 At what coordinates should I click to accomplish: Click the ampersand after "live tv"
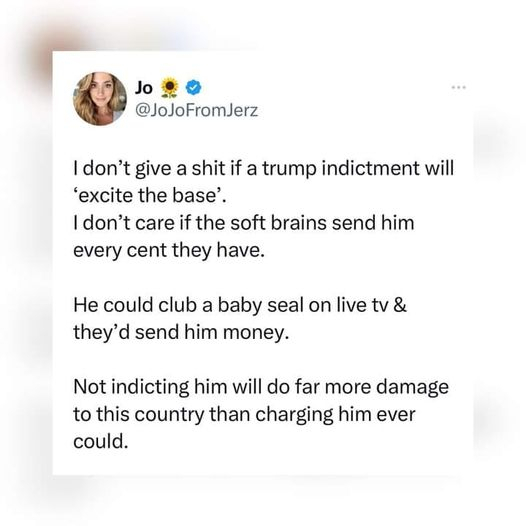coord(400,305)
